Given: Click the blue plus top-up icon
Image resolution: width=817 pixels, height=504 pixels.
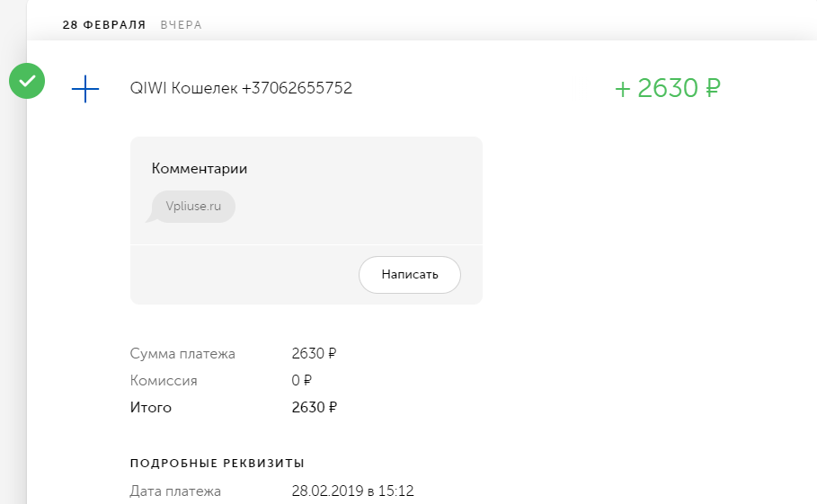Looking at the screenshot, I should click(x=85, y=89).
